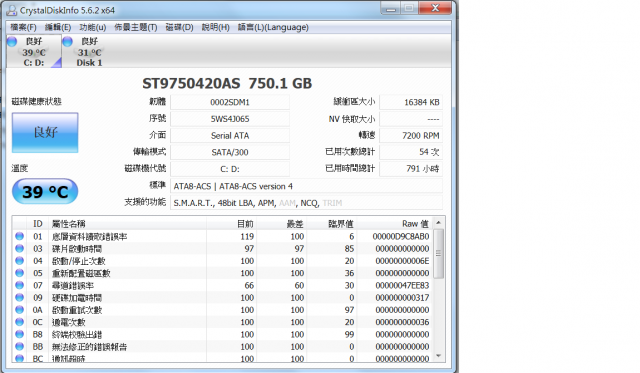Click the status orb of attribute B8
Viewport: 640px width, 373px height.
tap(19, 334)
